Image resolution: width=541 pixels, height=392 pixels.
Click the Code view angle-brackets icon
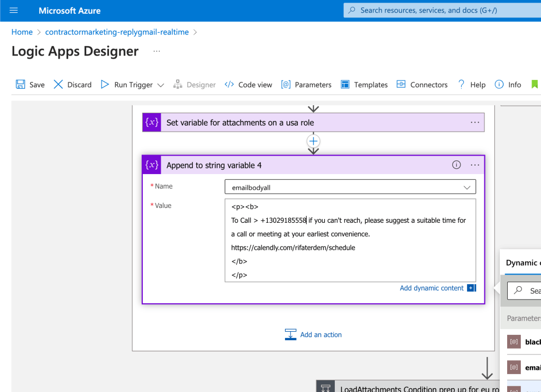pyautogui.click(x=229, y=85)
